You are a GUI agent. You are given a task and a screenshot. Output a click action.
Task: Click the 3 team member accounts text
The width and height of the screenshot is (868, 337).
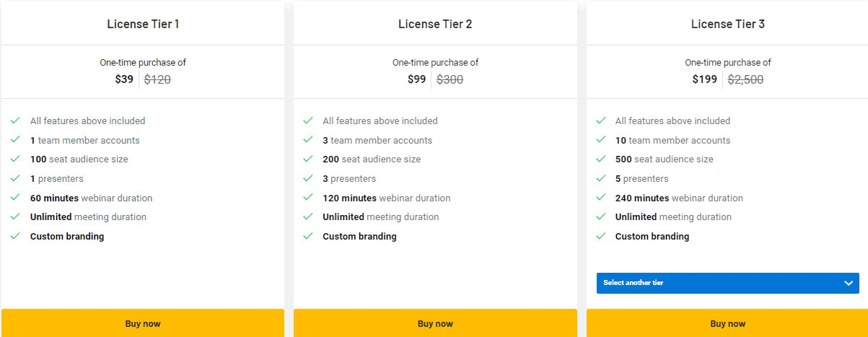[x=377, y=140]
